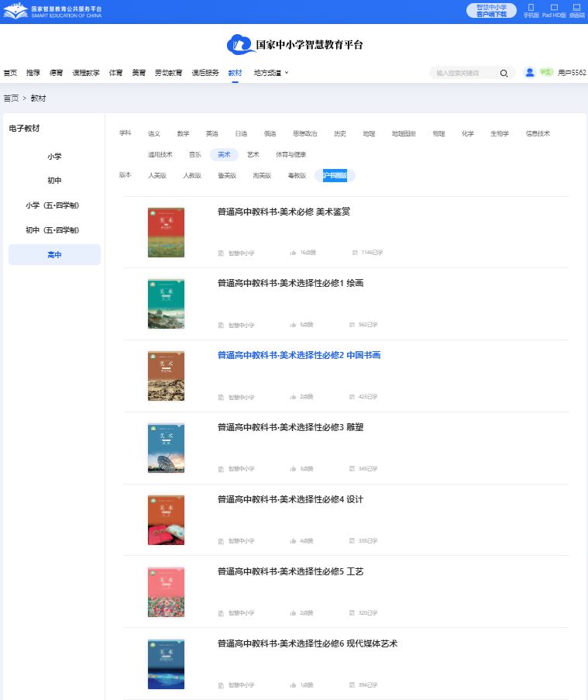Click the desktop version icon
The image size is (588, 700).
coord(576,8)
